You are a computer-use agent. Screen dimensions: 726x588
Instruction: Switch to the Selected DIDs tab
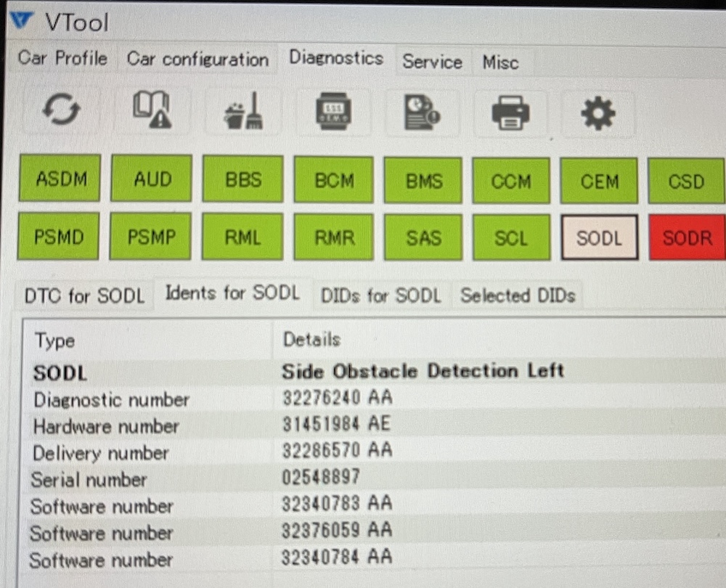(x=518, y=295)
